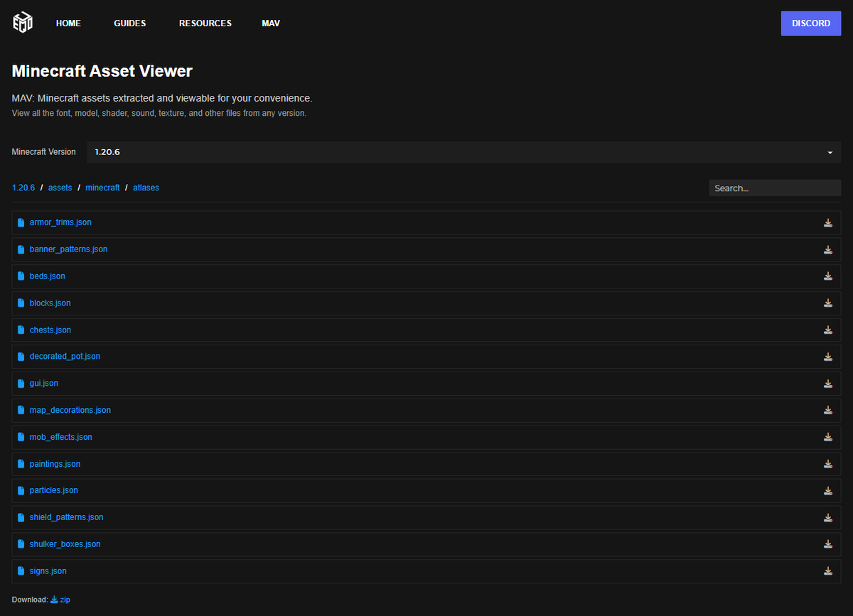Image resolution: width=853 pixels, height=616 pixels.
Task: Click the minecraft breadcrumb link
Action: (x=102, y=188)
